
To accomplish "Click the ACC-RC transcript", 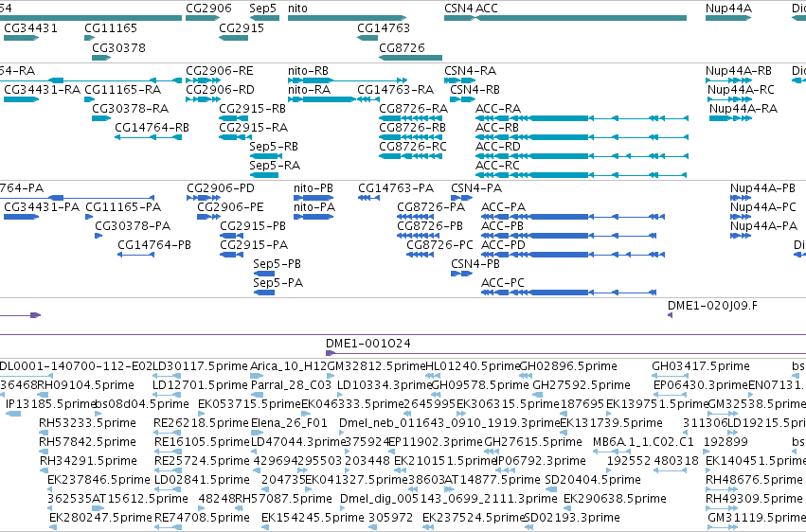I will pos(582,175).
